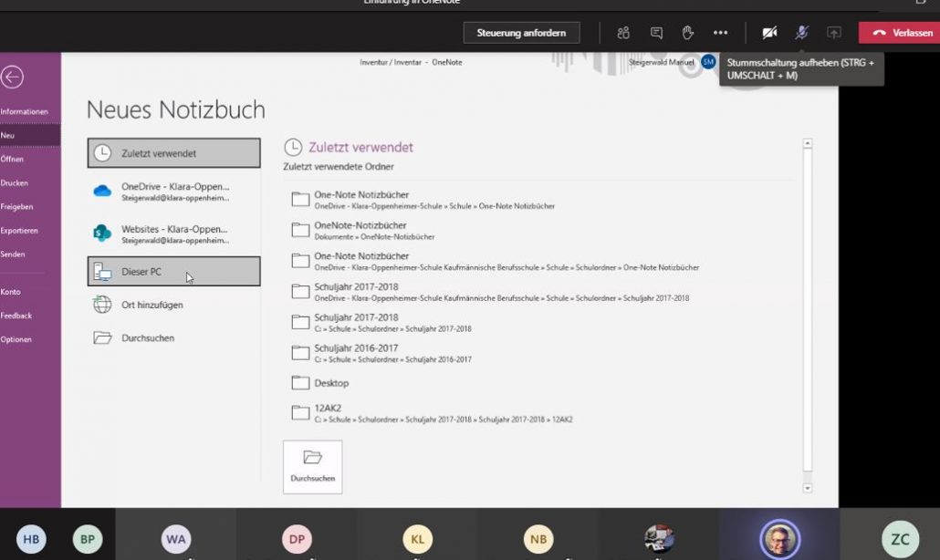
Task: Select Dieser PC location
Action: point(173,271)
